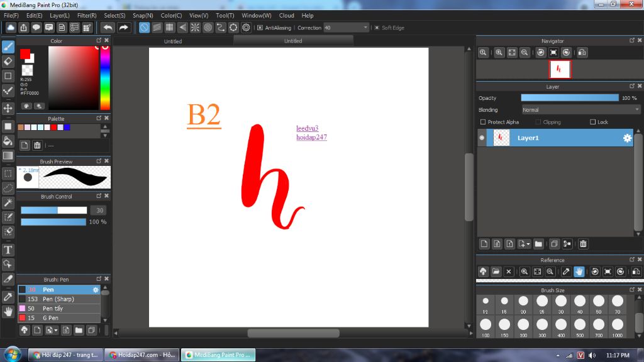Hide Layer1 using its visibility dot
Screen dimensions: 644x362
coord(482,138)
